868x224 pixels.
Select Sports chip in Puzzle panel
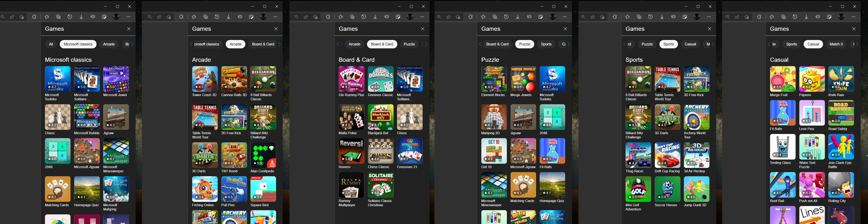pos(546,44)
